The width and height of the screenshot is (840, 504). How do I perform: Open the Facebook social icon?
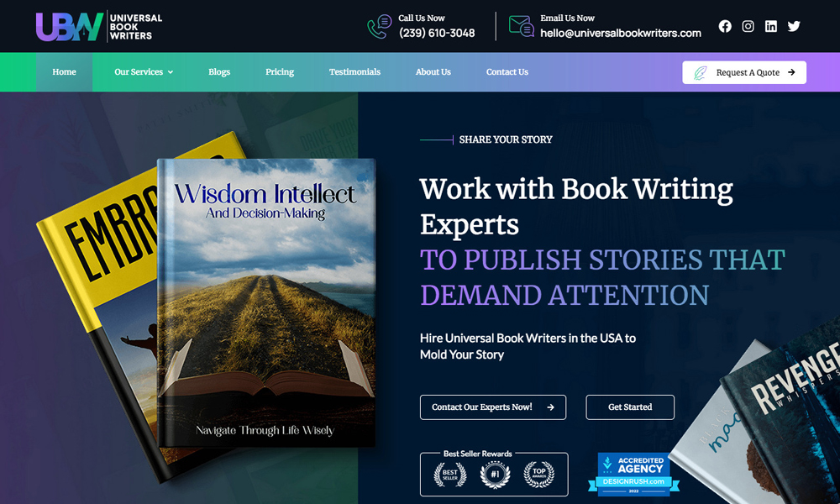[x=725, y=26]
